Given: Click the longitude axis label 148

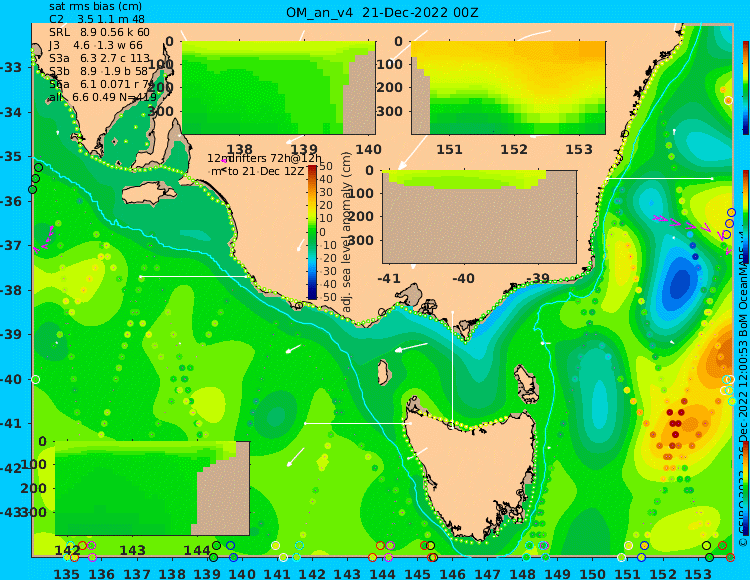Looking at the screenshot, I should coord(522,573).
